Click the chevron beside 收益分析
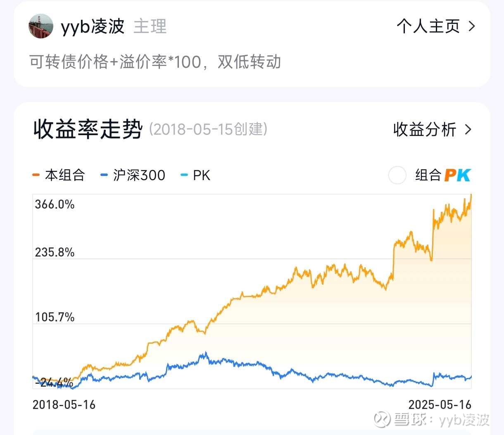Screen dimensions: 504x435 (469, 130)
